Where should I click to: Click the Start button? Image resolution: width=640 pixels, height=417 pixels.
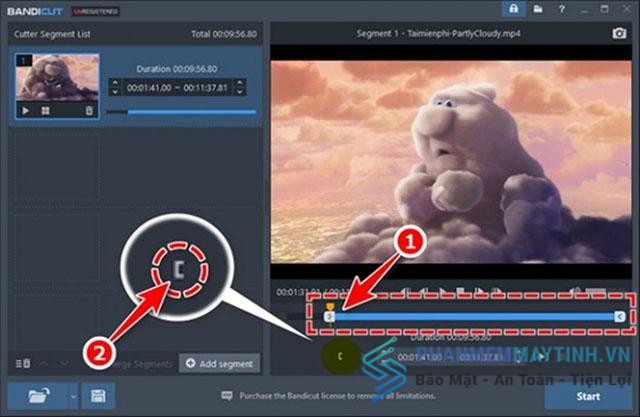click(588, 396)
